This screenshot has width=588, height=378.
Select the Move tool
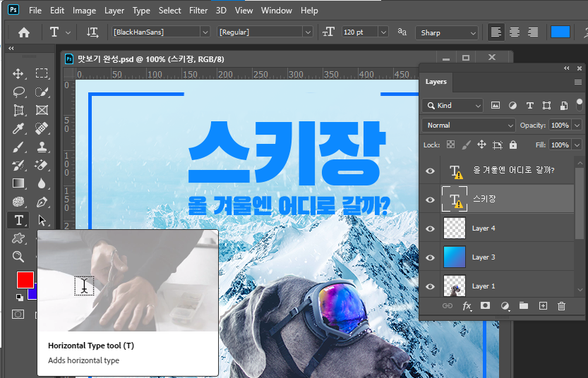(18, 73)
